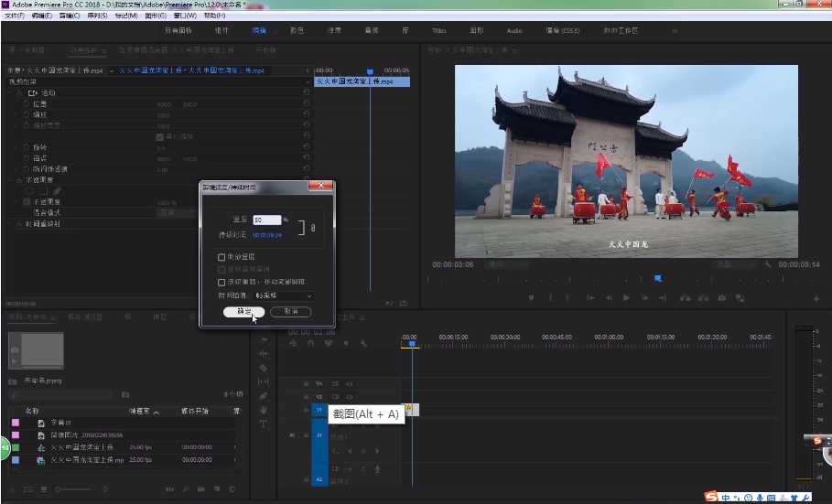Click the OK button in speed dialog
This screenshot has height=504, width=832.
(x=243, y=312)
